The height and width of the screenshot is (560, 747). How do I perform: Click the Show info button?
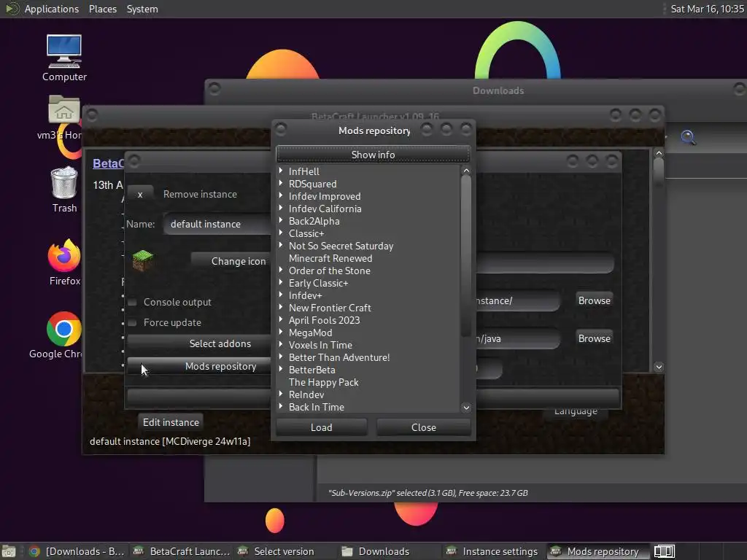373,155
